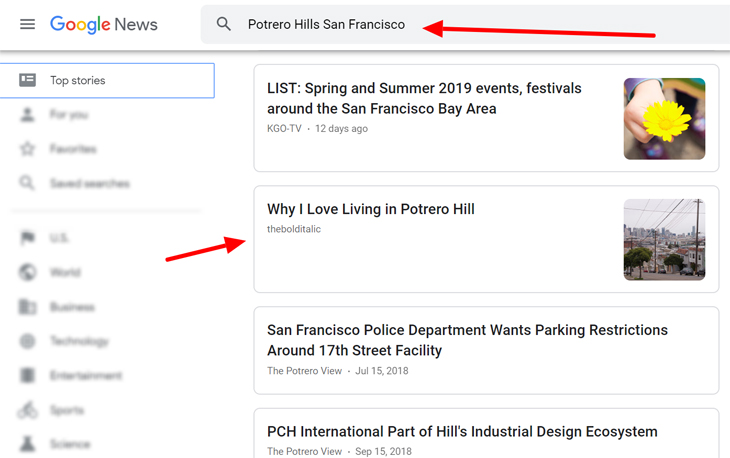Image resolution: width=730 pixels, height=458 pixels.
Task: Open the Police Department Parking Restrictions article
Action: pyautogui.click(x=467, y=340)
